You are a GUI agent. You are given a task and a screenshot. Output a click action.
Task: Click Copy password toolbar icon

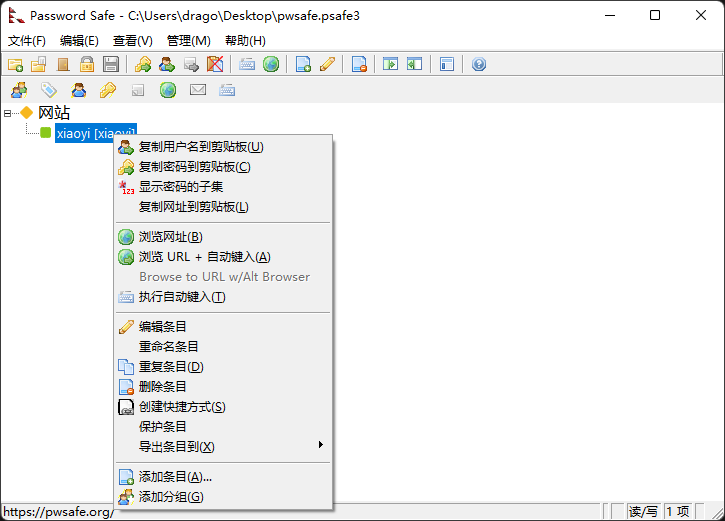(x=143, y=64)
